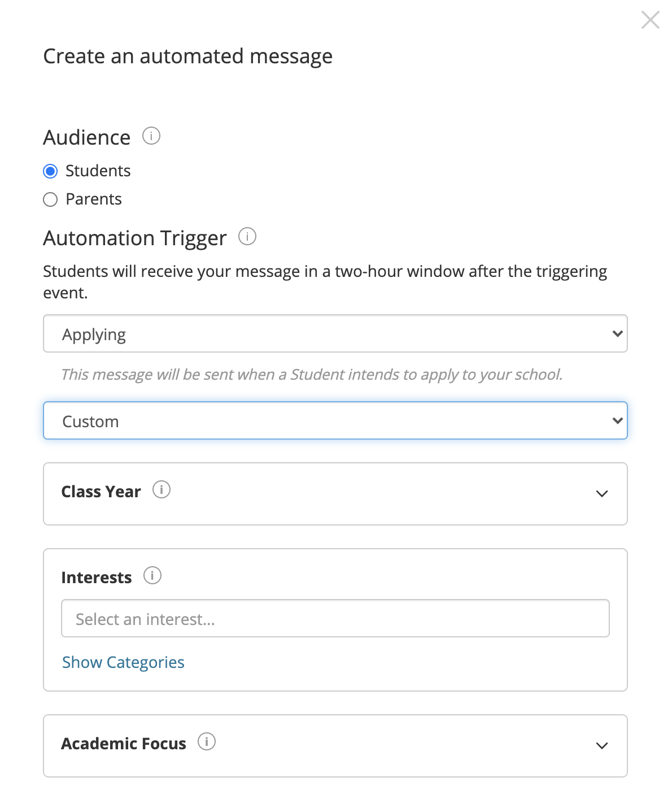Click the Class Year info icon
This screenshot has width=672, height=799.
pyautogui.click(x=162, y=490)
